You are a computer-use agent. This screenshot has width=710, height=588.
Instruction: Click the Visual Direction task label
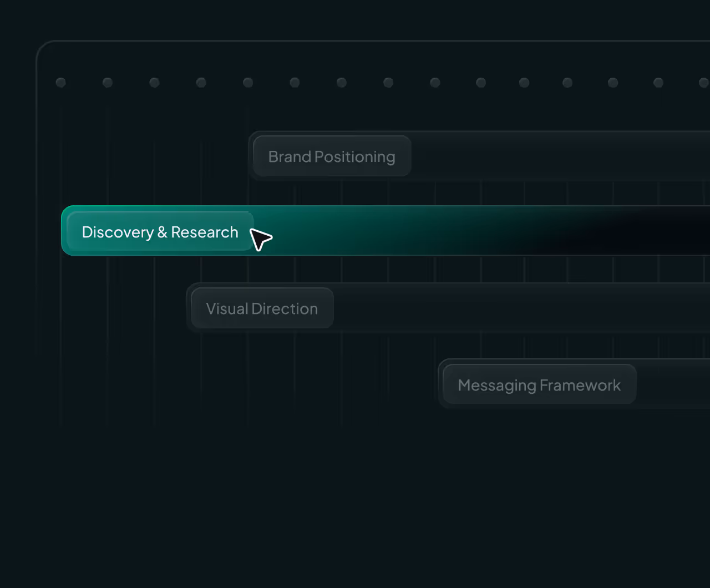click(x=262, y=308)
